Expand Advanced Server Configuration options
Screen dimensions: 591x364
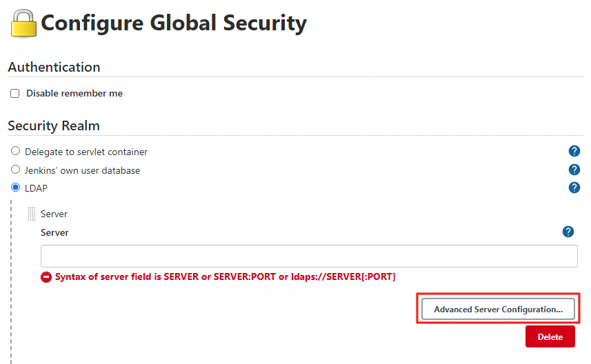[x=498, y=310]
